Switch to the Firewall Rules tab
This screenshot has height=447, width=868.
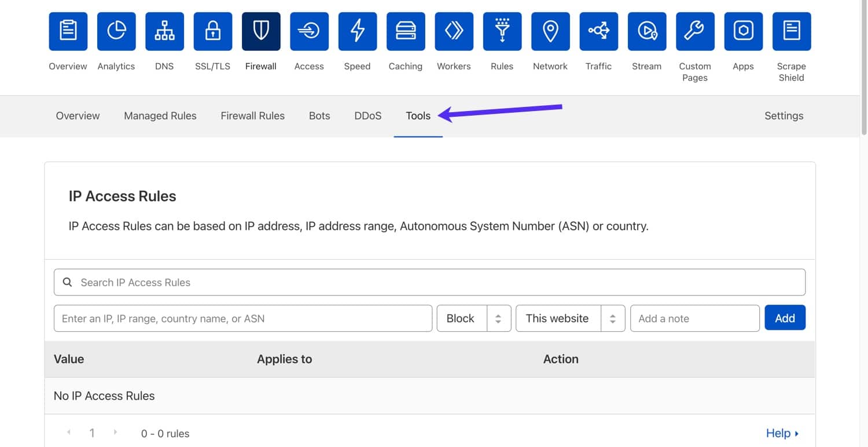(253, 116)
